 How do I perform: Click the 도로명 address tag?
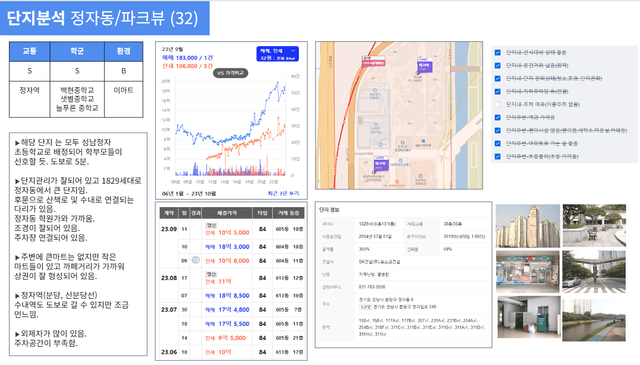click(365, 307)
